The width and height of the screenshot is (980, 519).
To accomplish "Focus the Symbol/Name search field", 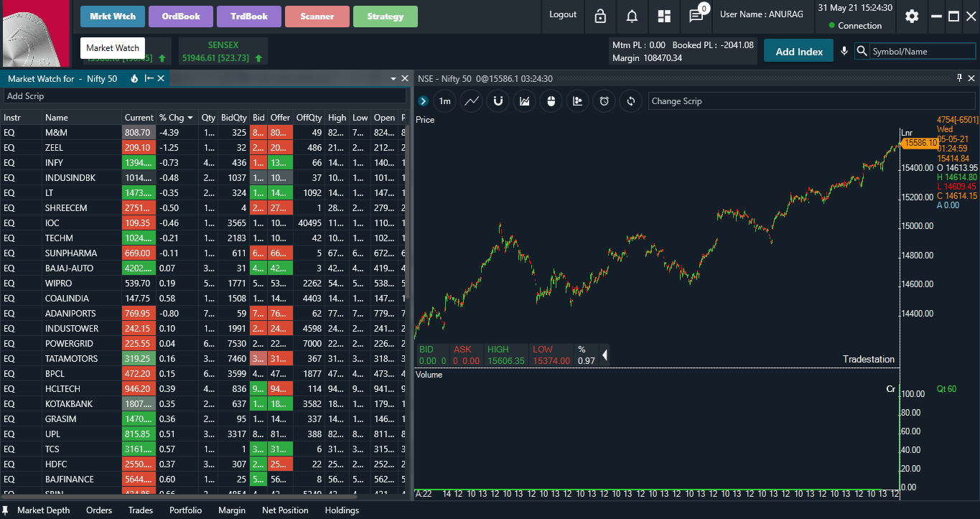I will pyautogui.click(x=923, y=52).
